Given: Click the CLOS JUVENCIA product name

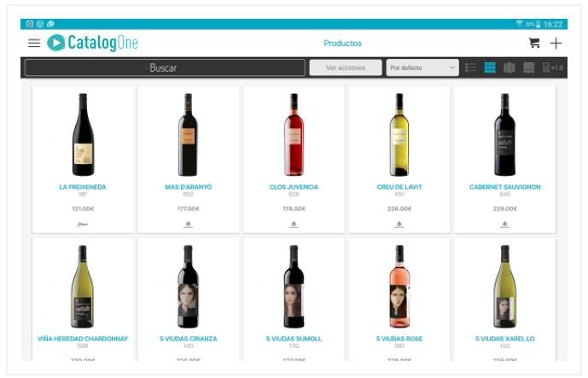Looking at the screenshot, I should [294, 187].
